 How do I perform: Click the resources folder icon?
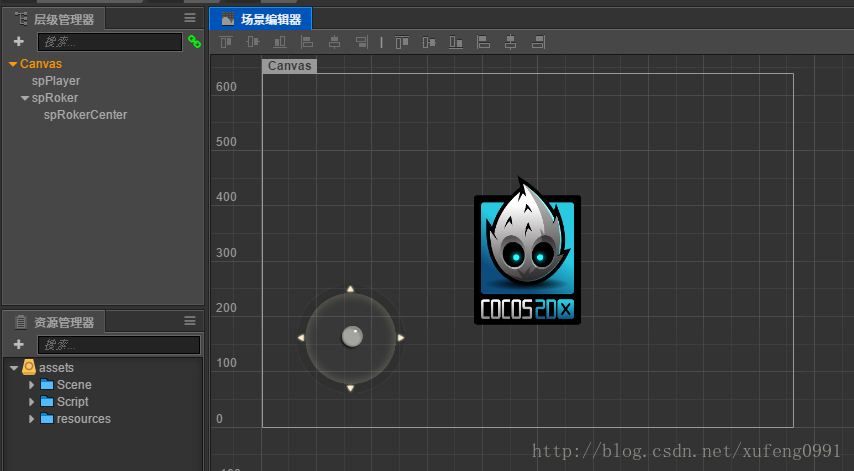pos(47,418)
